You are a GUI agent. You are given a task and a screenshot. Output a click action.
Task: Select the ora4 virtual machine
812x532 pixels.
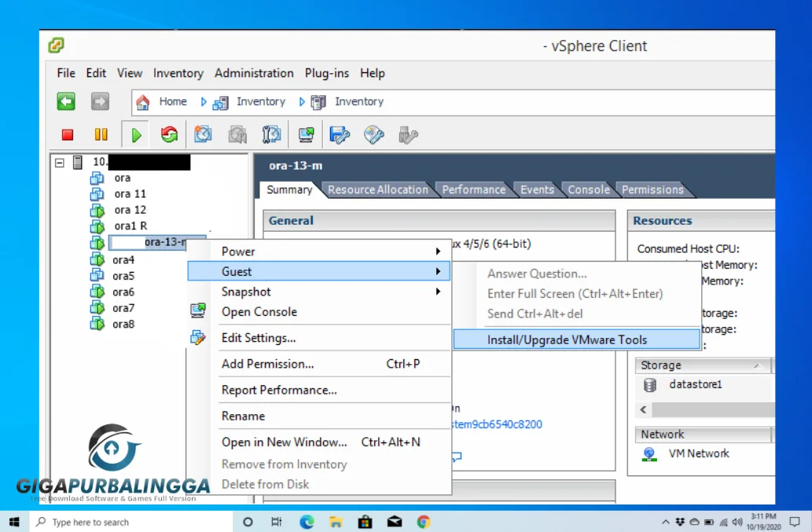pyautogui.click(x=123, y=260)
